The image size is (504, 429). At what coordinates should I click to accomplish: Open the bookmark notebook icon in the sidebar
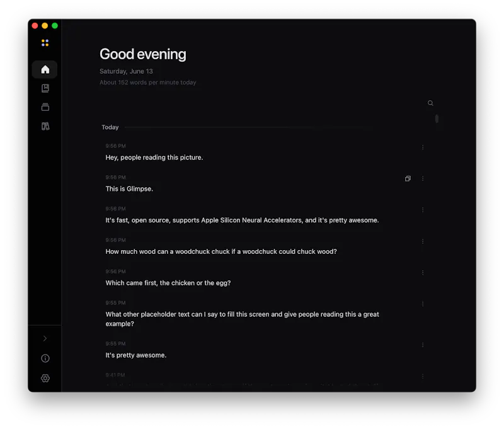pos(45,88)
